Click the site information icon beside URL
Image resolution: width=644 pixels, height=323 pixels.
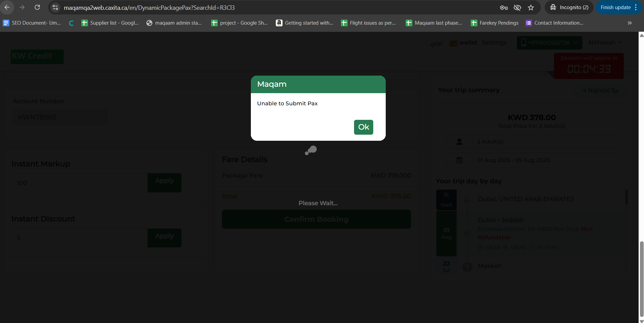tap(56, 7)
